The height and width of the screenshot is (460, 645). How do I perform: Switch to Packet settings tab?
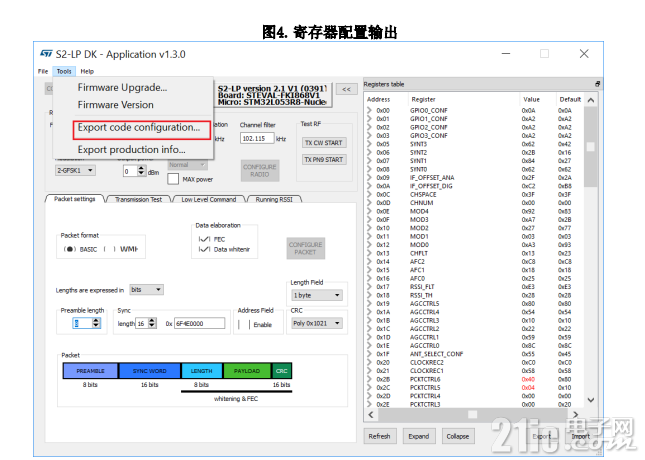(74, 199)
